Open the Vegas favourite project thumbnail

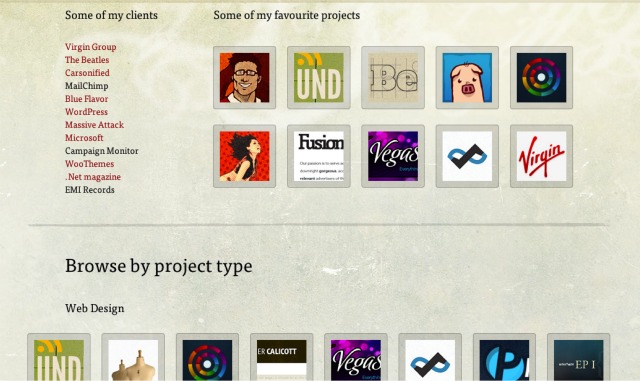coord(393,156)
